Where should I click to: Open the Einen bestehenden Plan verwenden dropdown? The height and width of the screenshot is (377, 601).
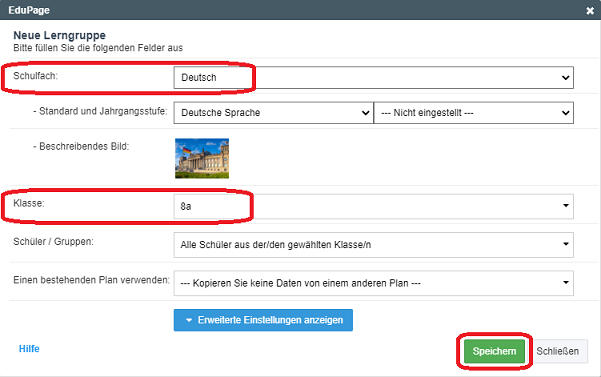coord(373,283)
